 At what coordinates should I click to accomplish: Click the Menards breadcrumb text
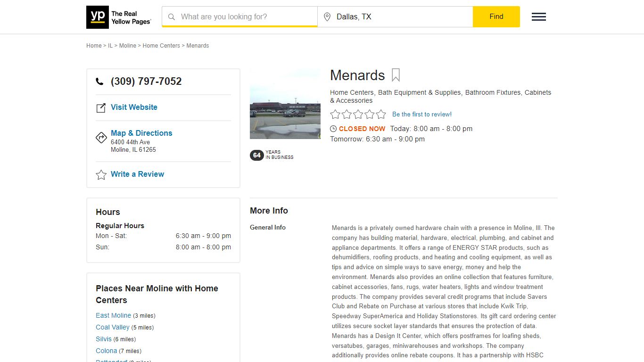coord(198,46)
